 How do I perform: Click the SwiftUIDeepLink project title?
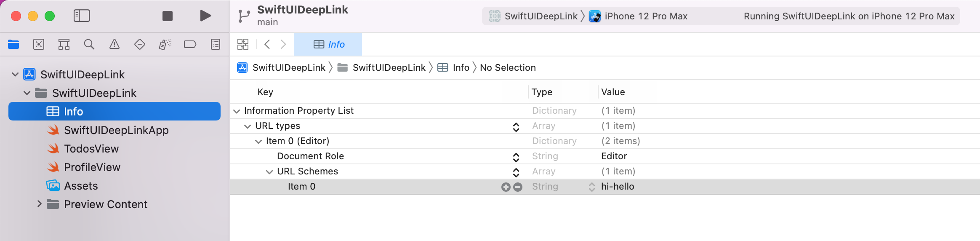tap(303, 10)
